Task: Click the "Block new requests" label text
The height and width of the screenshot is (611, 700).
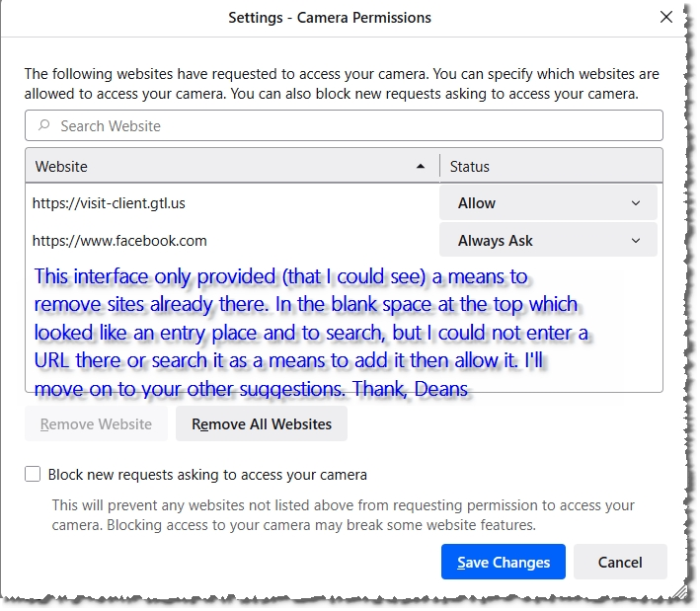Action: (x=207, y=475)
